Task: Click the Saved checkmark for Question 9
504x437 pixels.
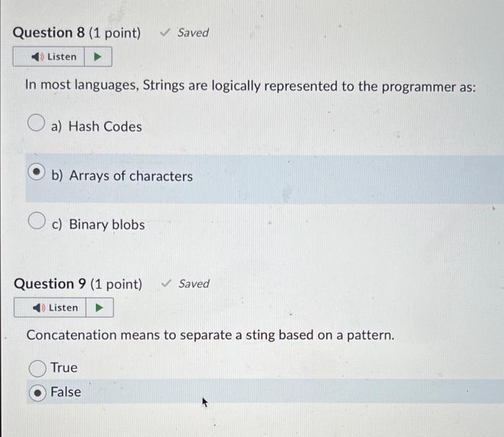Action: [166, 283]
